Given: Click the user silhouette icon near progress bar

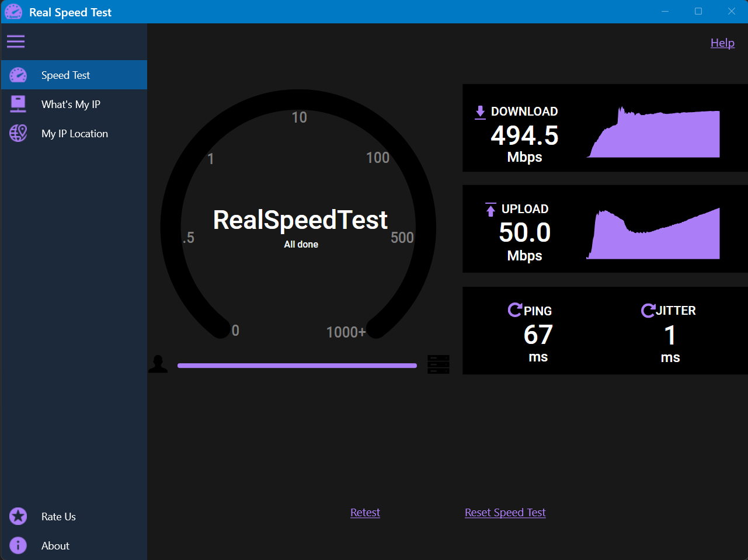Looking at the screenshot, I should [x=158, y=364].
